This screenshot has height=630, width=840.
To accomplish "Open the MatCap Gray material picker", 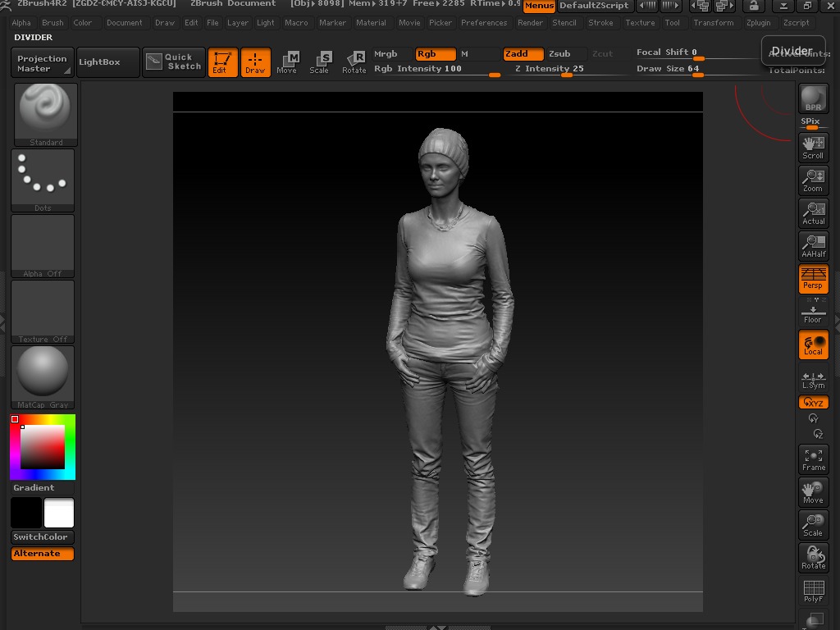I will (x=43, y=377).
